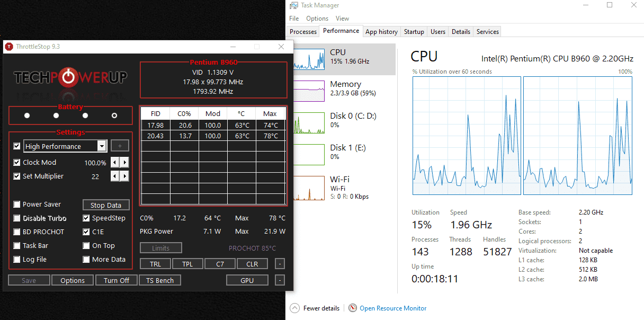Image resolution: width=644 pixels, height=320 pixels.
Task: Open the Details tab
Action: pos(461,32)
